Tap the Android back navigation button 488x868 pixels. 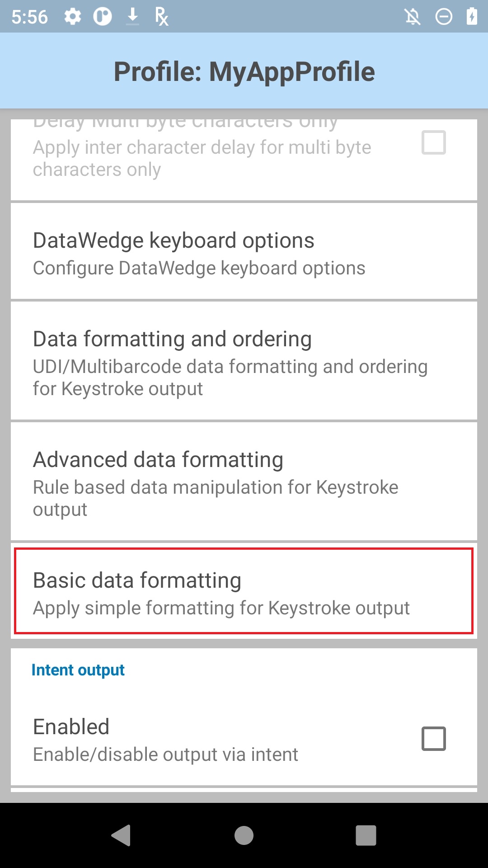(121, 835)
